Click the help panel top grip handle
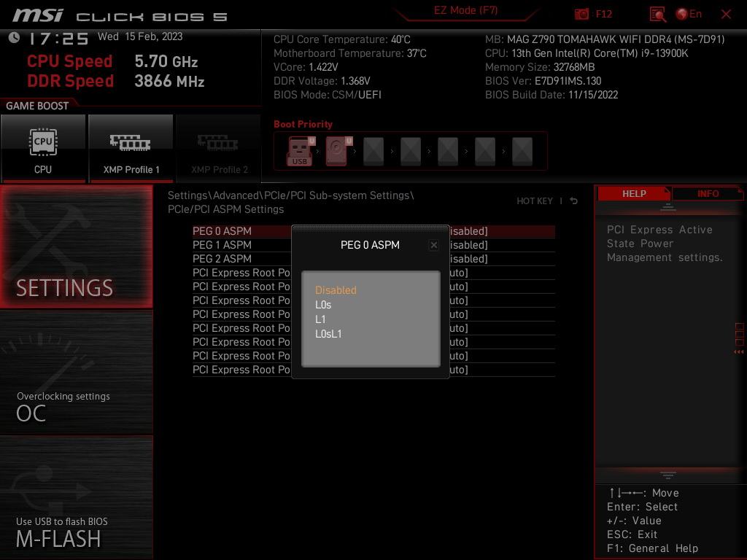The width and height of the screenshot is (747, 560). 668,206
